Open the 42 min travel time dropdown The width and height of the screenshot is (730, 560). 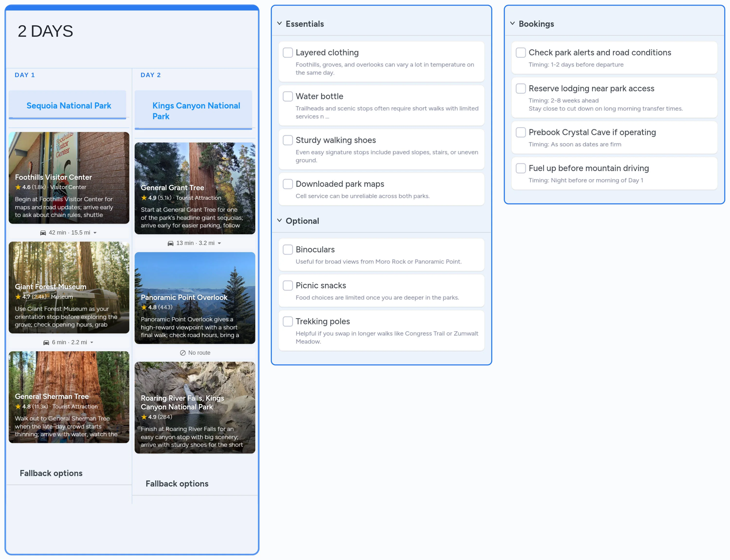95,232
